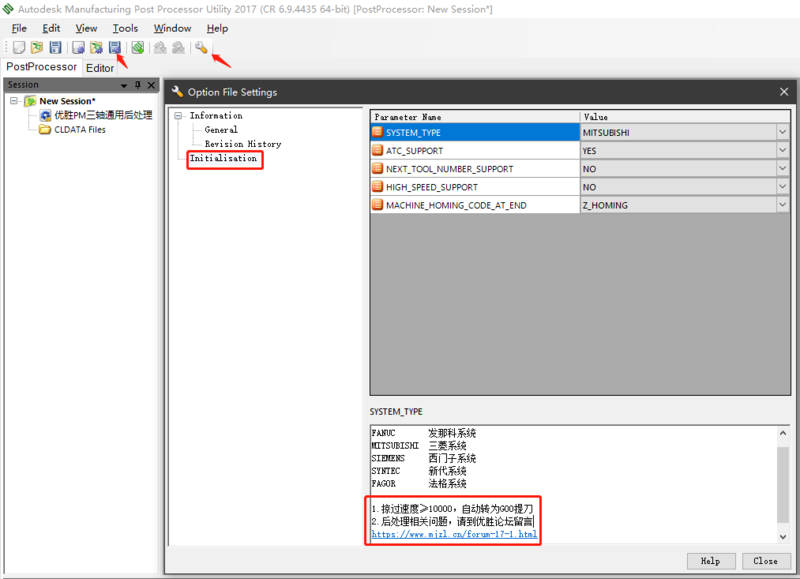Click the description box scrollbar thumb
This screenshot has width=800, height=579.
tap(783, 485)
